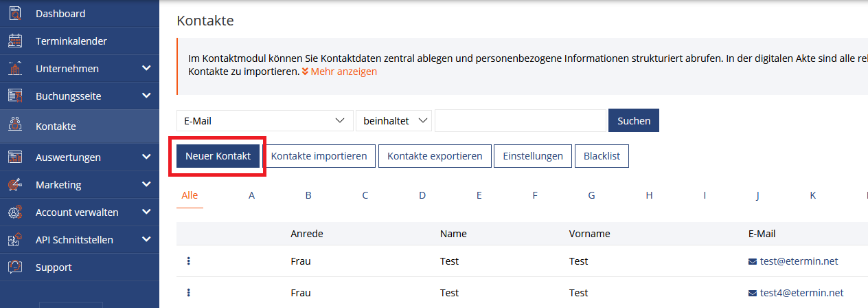Expand info text via Mehr anzeigen

pyautogui.click(x=339, y=71)
